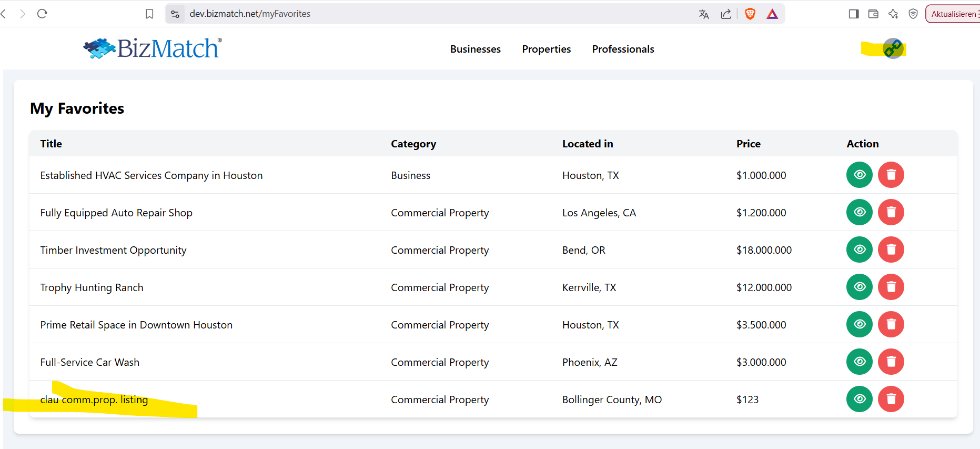Delete Prime Retail Space in Downtown Houston
The image size is (980, 449).
pyautogui.click(x=891, y=324)
